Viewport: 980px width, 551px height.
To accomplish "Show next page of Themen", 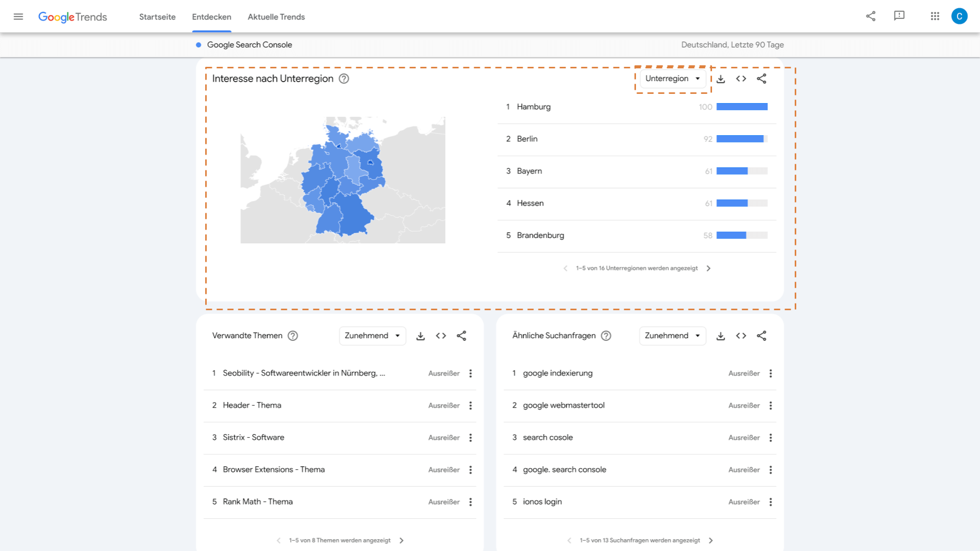I will pyautogui.click(x=402, y=540).
